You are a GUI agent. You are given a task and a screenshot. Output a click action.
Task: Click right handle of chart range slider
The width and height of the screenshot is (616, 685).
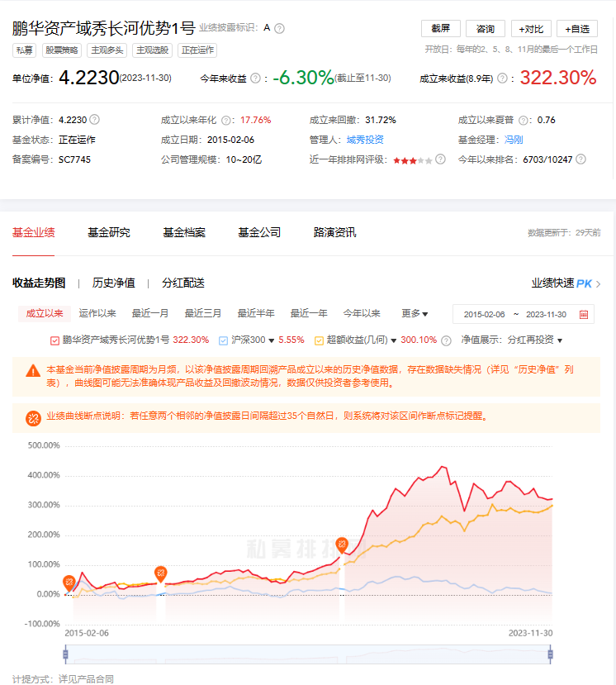[550, 654]
